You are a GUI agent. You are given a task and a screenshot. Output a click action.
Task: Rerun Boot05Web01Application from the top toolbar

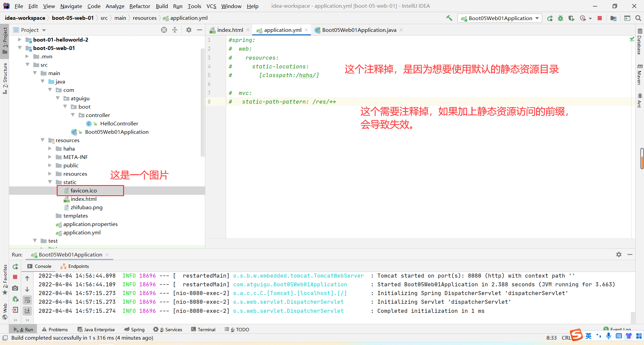(550, 18)
